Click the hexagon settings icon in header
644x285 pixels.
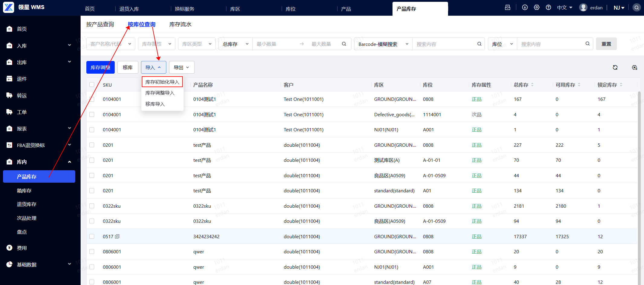tap(537, 8)
